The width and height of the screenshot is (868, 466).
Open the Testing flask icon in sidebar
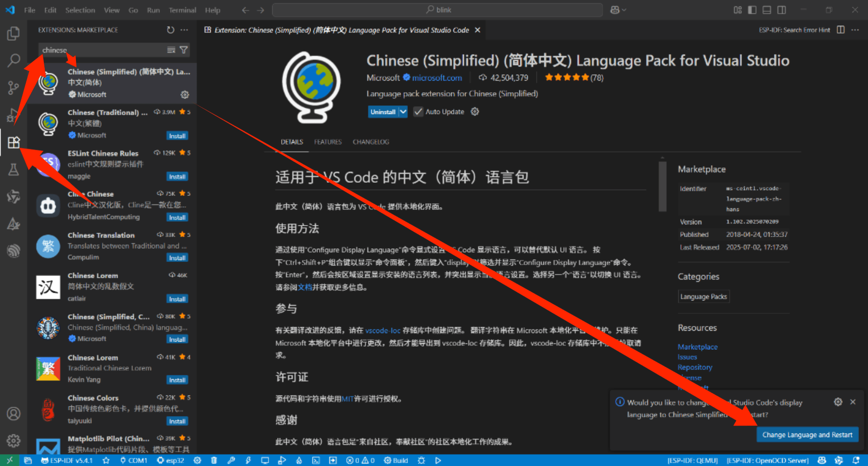[14, 170]
